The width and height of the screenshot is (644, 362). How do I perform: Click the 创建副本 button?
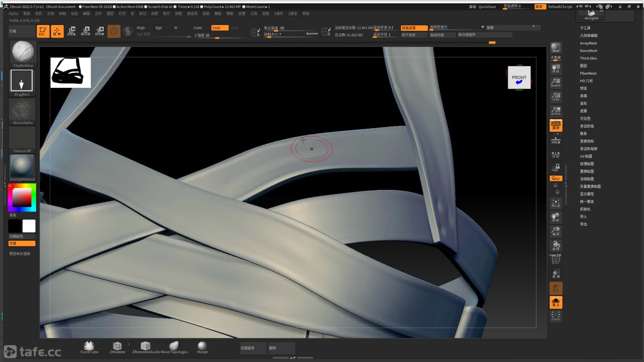(x=253, y=348)
